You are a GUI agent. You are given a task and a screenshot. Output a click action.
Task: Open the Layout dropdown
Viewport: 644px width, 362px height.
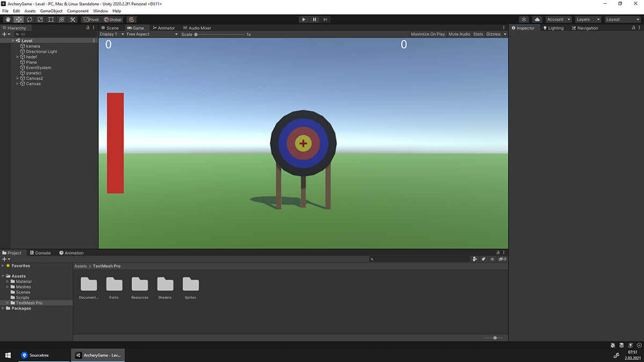click(623, 19)
